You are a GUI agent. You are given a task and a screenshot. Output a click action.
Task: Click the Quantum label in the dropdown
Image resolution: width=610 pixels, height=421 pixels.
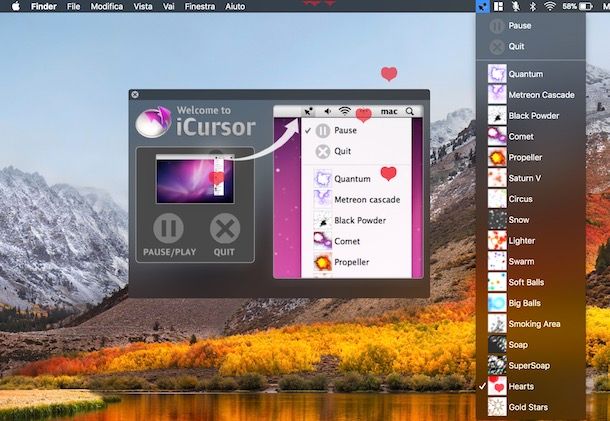[526, 74]
